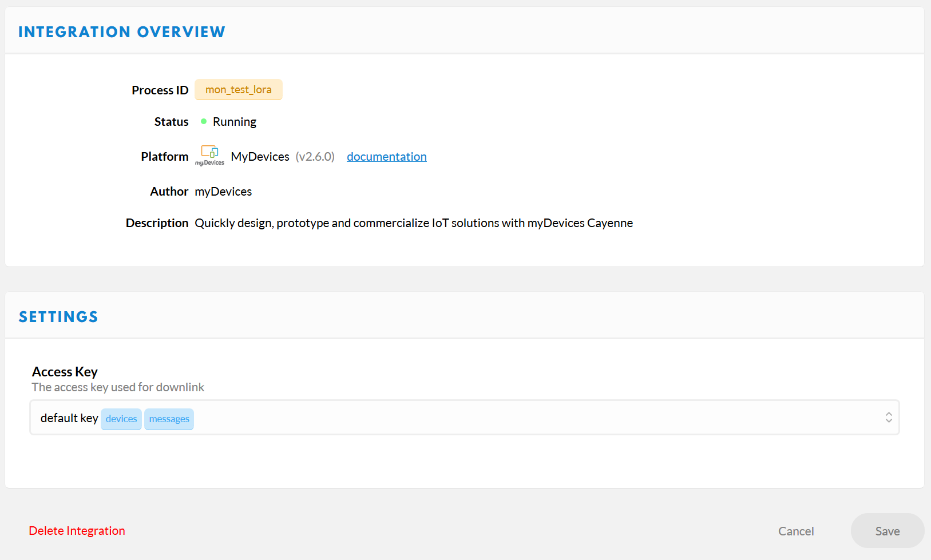931x560 pixels.
Task: Click the Settings section heading
Action: pos(58,317)
